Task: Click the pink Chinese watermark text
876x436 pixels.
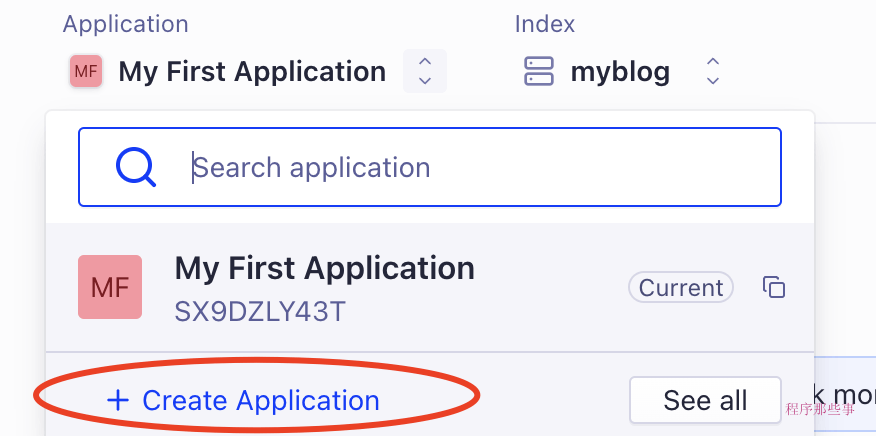Action: [x=820, y=409]
